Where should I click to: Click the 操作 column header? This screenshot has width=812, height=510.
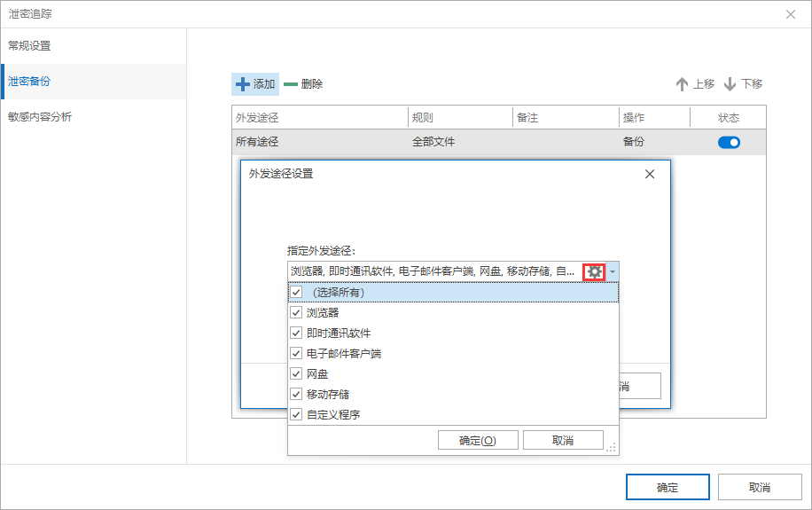coord(654,118)
